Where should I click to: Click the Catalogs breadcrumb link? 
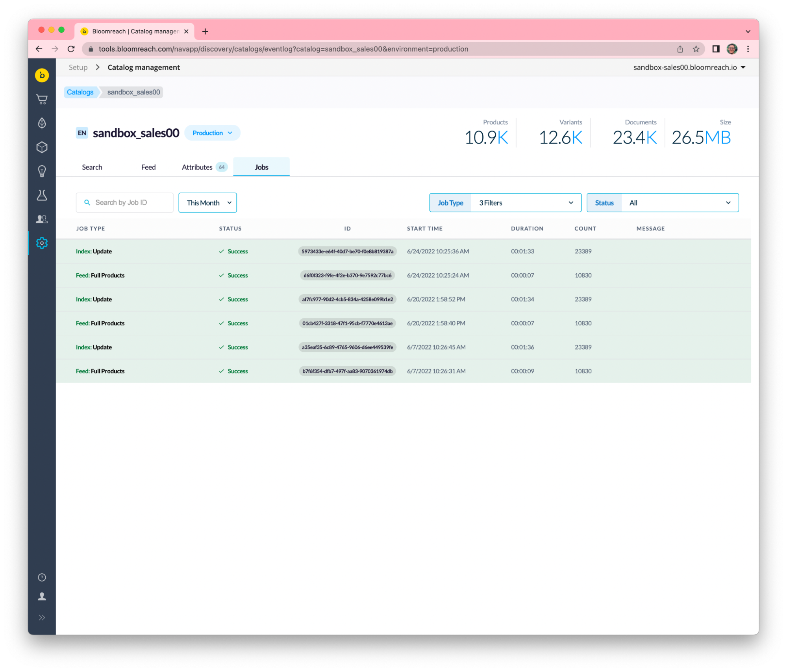(80, 92)
